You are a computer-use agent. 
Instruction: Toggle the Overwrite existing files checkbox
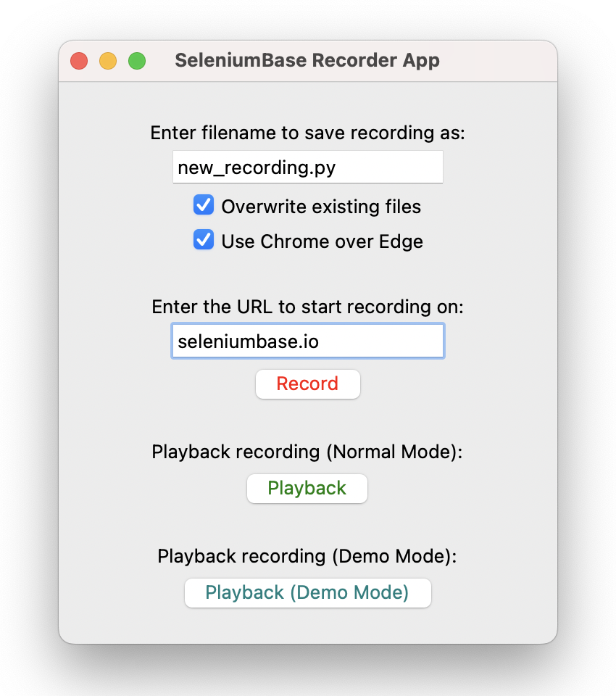pyautogui.click(x=204, y=205)
